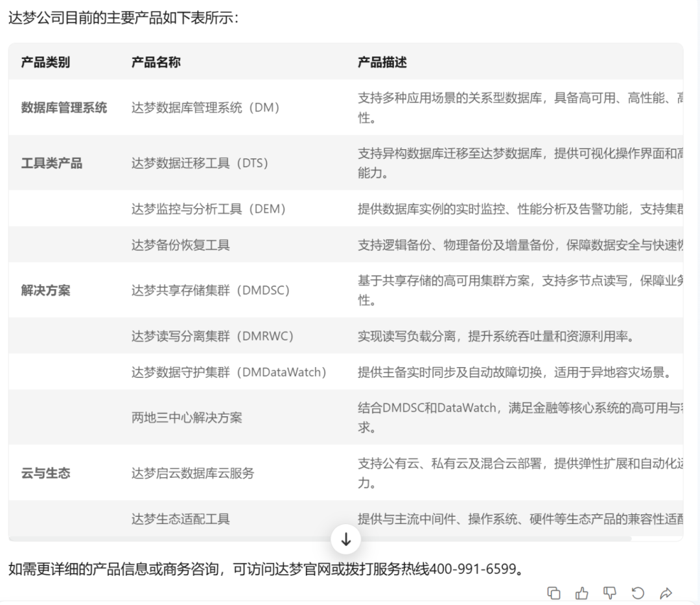This screenshot has width=700, height=605.
Task: Give the answer a thumbs down
Action: pos(609,593)
